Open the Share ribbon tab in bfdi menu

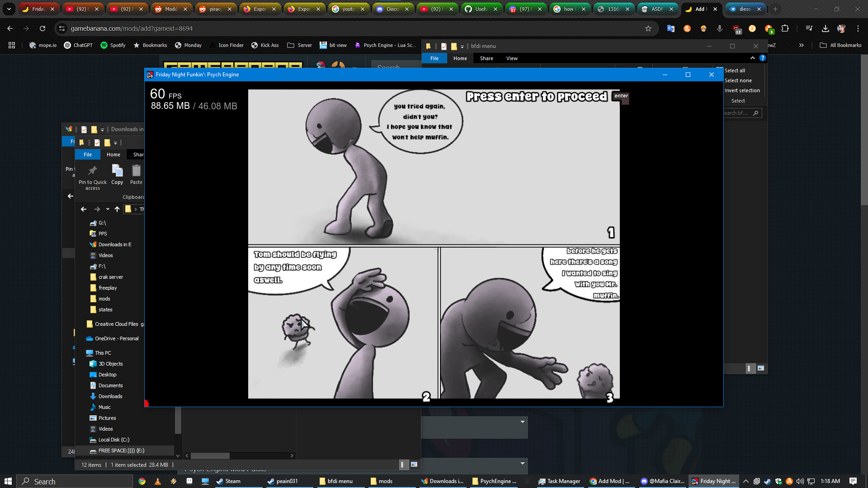pyautogui.click(x=486, y=58)
